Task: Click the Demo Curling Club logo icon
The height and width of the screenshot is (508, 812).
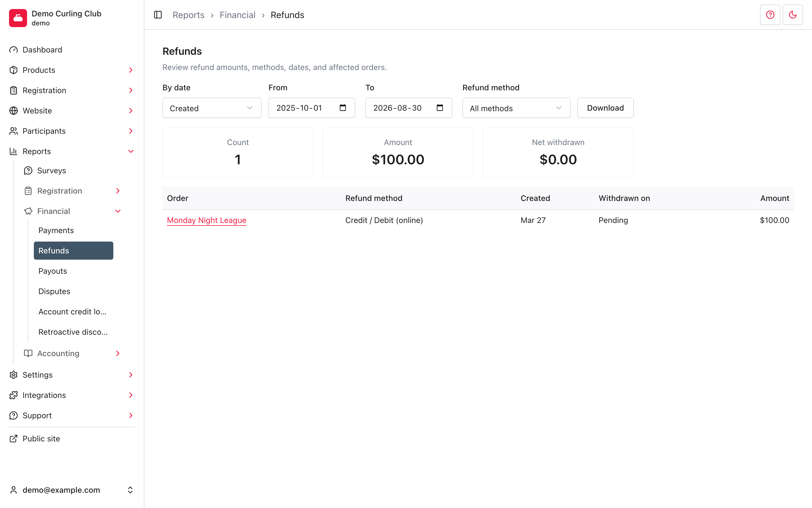Action: [x=18, y=18]
